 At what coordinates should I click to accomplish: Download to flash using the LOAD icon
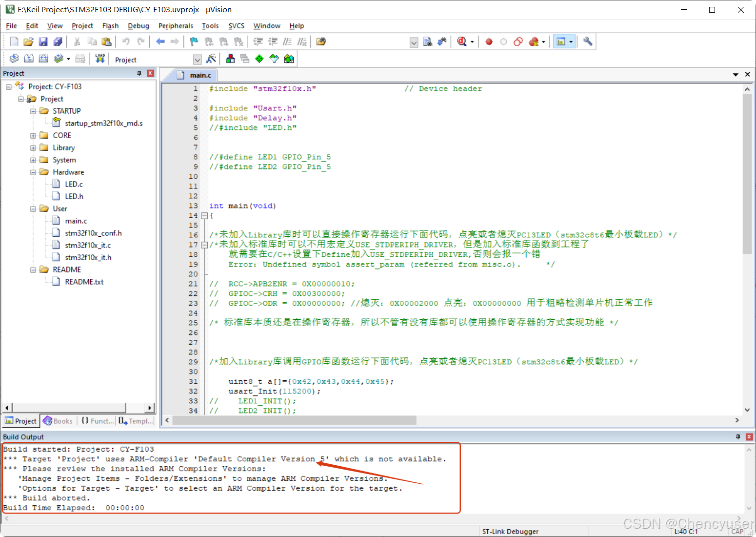pos(100,59)
